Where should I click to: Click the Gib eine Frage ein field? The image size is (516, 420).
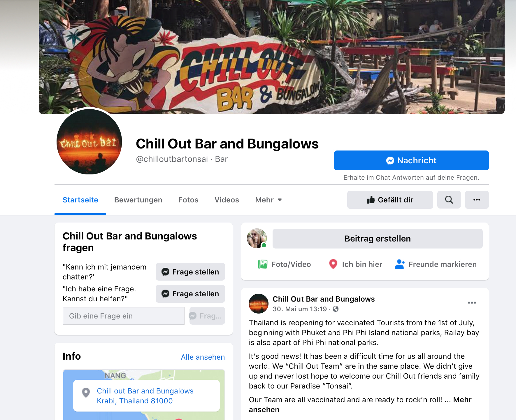coord(124,316)
